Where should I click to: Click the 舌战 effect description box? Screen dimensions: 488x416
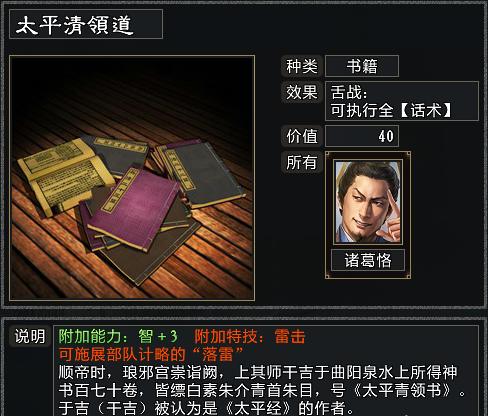pyautogui.click(x=402, y=101)
